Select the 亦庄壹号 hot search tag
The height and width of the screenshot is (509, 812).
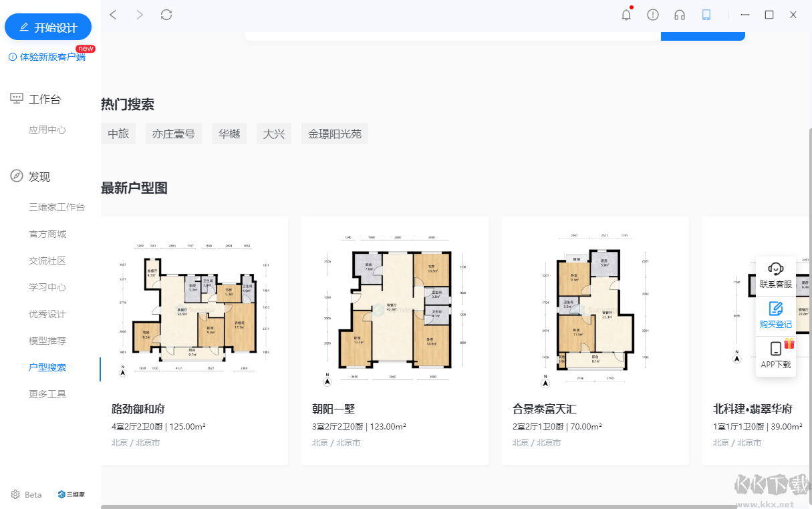(173, 133)
